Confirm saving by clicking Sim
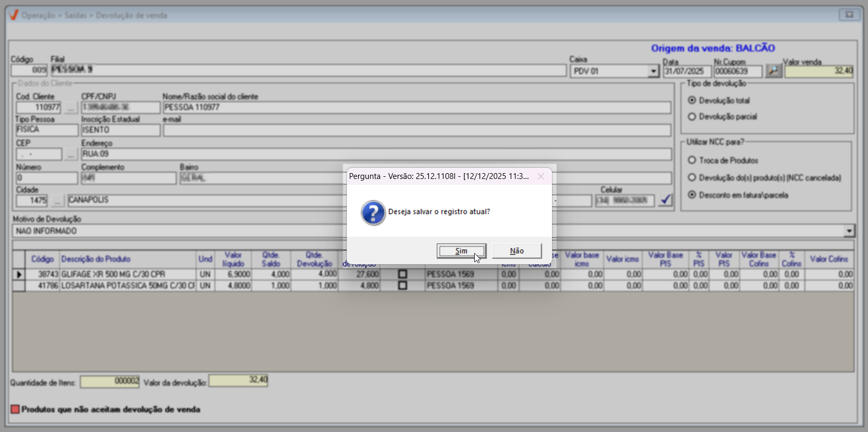 pyautogui.click(x=461, y=251)
